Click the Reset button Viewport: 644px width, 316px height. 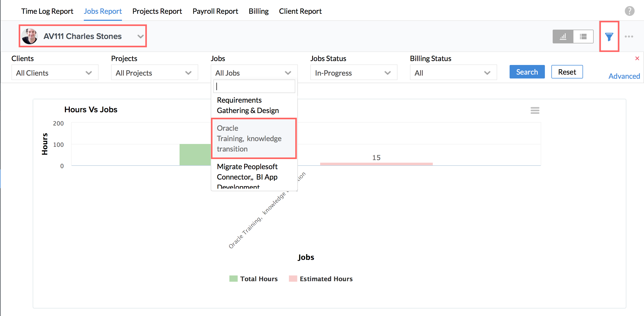567,72
